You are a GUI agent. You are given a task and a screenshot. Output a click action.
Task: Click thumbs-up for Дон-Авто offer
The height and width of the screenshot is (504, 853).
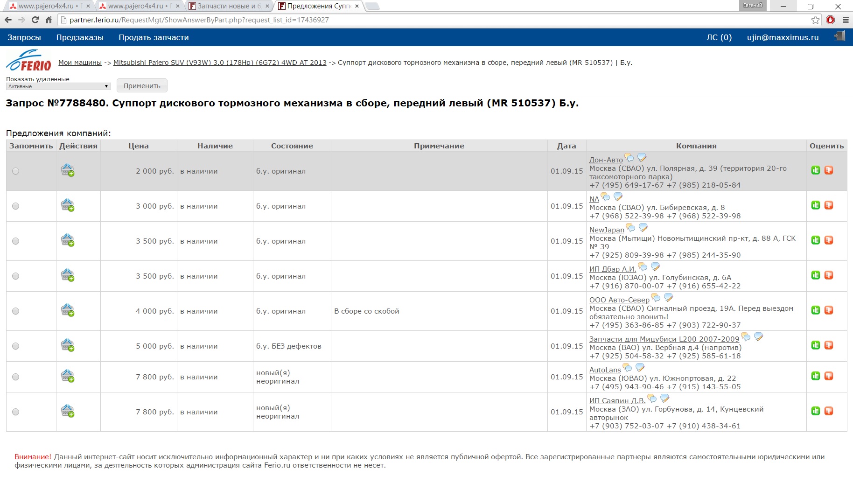coord(815,170)
